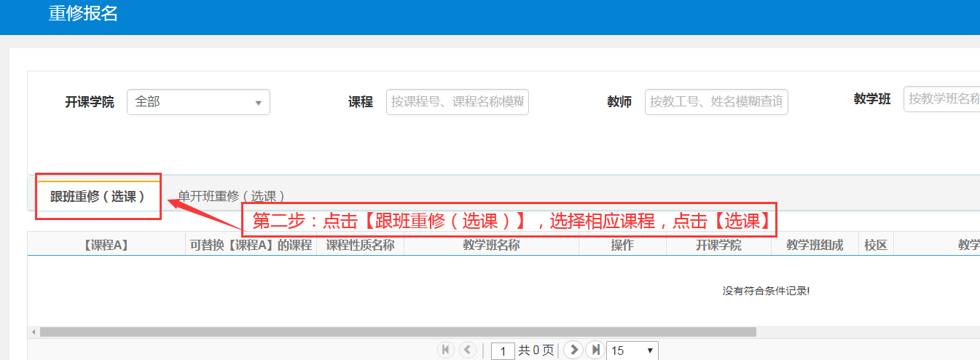Image resolution: width=980 pixels, height=360 pixels.
Task: Switch to the 单开班重修（选课） tab
Action: tap(231, 196)
